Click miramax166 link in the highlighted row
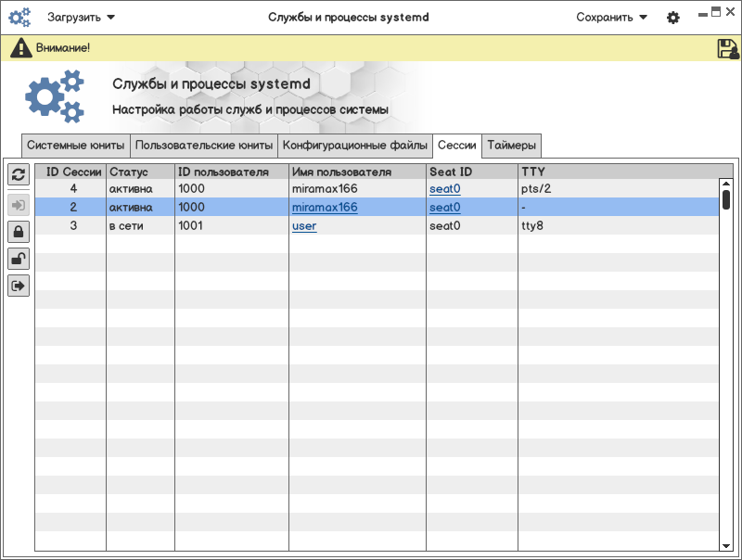The image size is (742, 560). pos(325,208)
